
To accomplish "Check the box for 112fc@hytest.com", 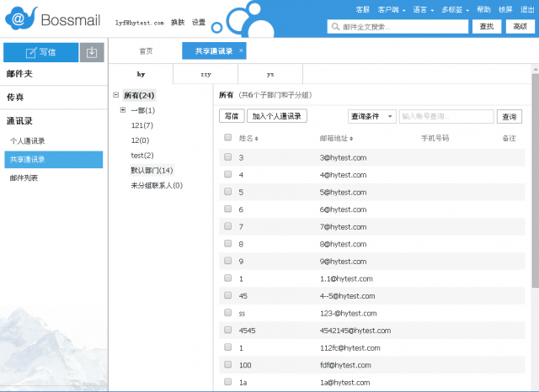I will tap(227, 347).
